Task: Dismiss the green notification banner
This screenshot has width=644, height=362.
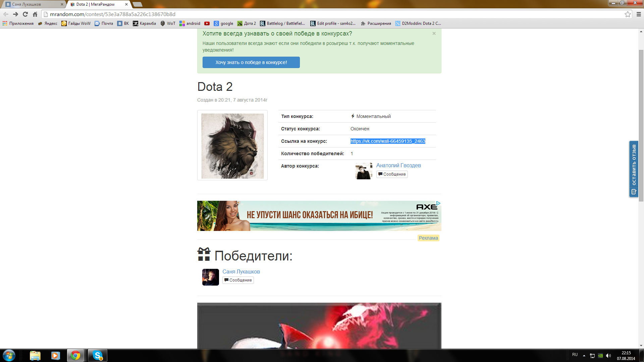Action: pos(434,33)
